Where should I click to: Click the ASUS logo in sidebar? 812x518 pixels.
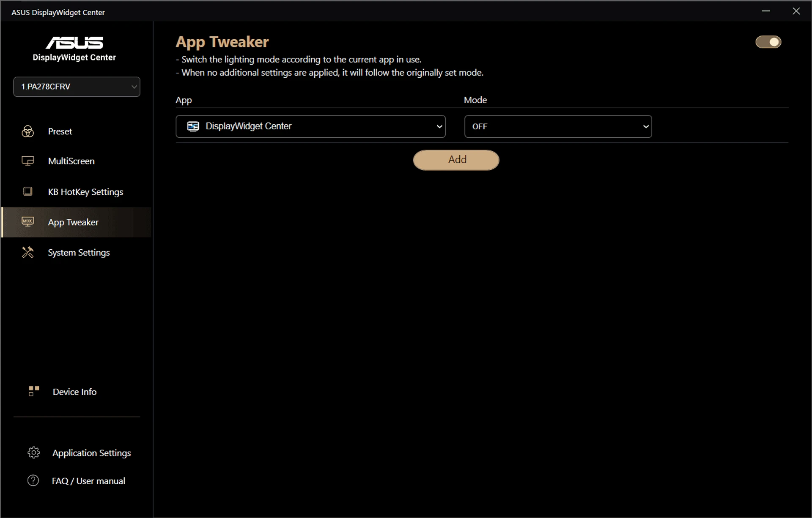point(74,43)
